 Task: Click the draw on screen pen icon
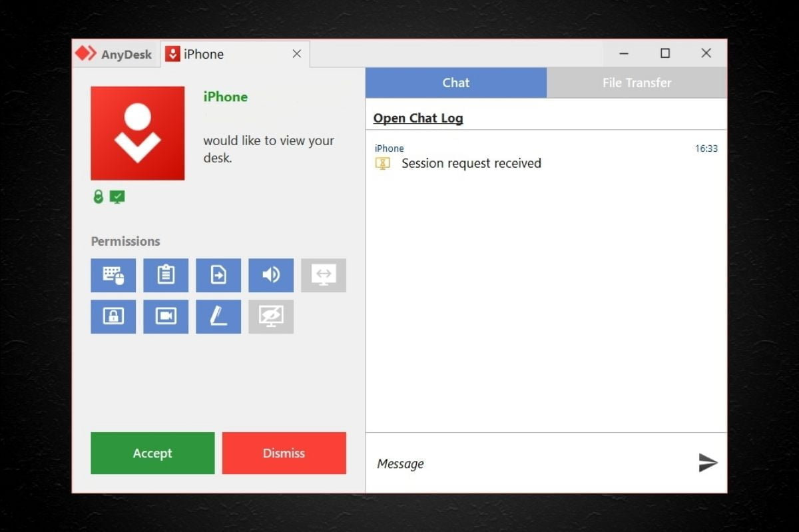(218, 316)
